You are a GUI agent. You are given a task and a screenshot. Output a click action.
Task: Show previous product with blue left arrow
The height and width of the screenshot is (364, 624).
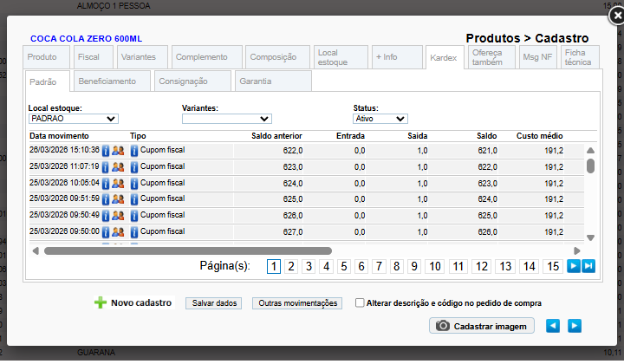pos(553,326)
